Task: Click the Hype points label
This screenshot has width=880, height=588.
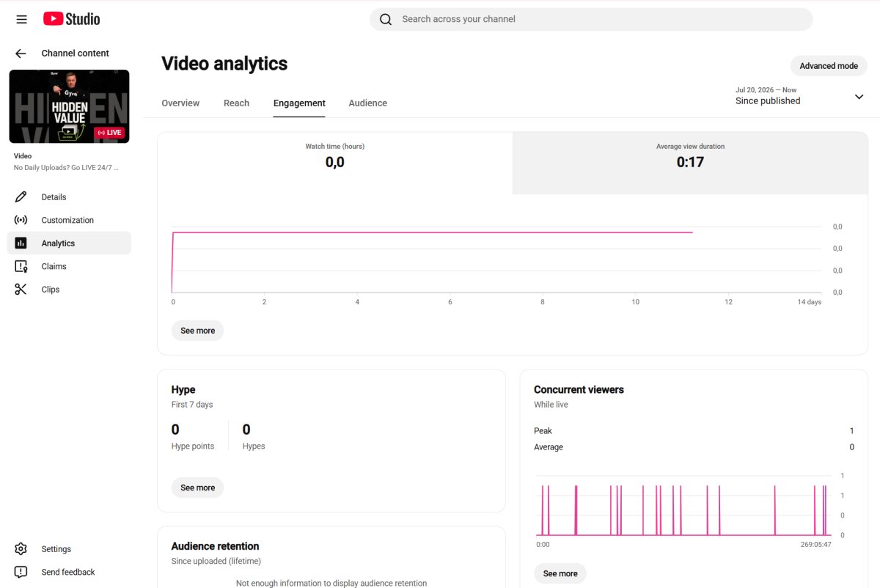Action: 193,446
